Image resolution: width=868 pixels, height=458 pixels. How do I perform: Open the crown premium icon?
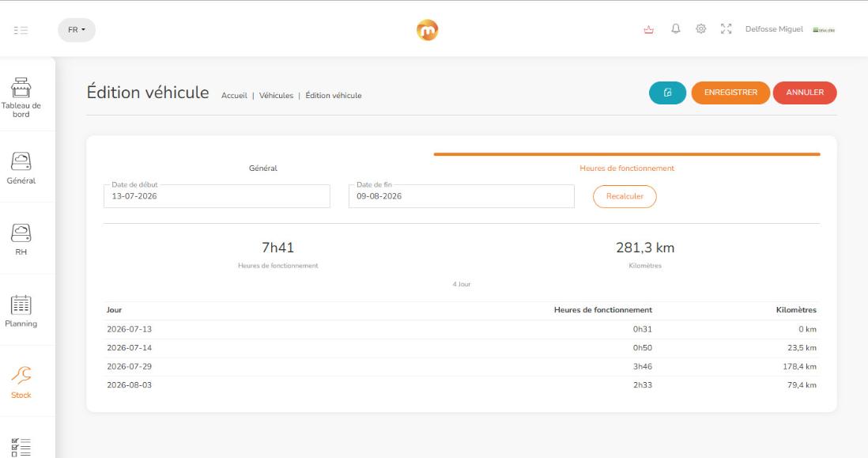point(649,29)
